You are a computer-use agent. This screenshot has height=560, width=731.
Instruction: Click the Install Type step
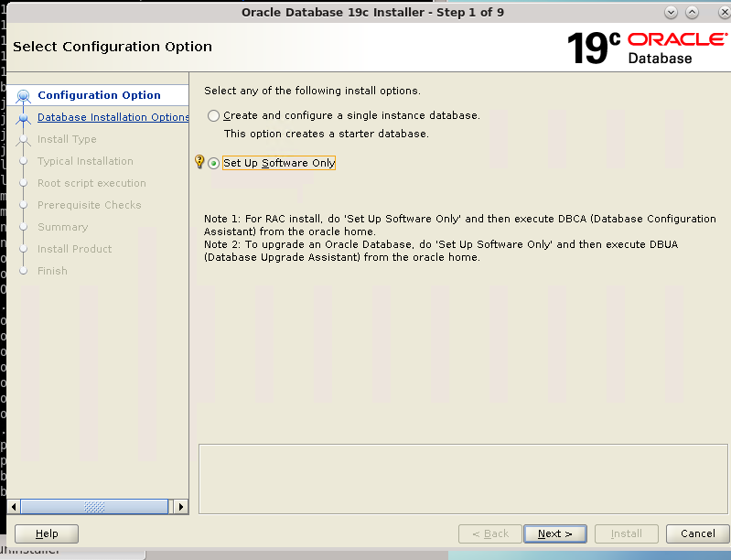pos(67,139)
